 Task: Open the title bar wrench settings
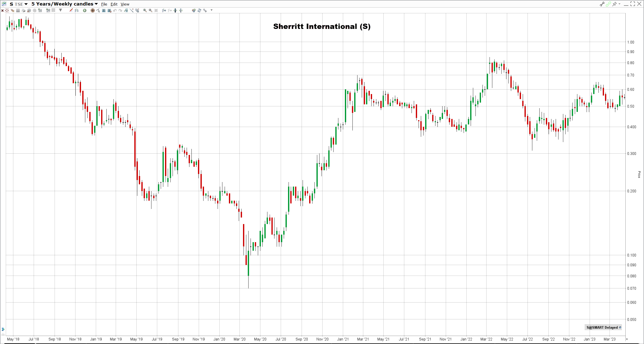tap(602, 4)
